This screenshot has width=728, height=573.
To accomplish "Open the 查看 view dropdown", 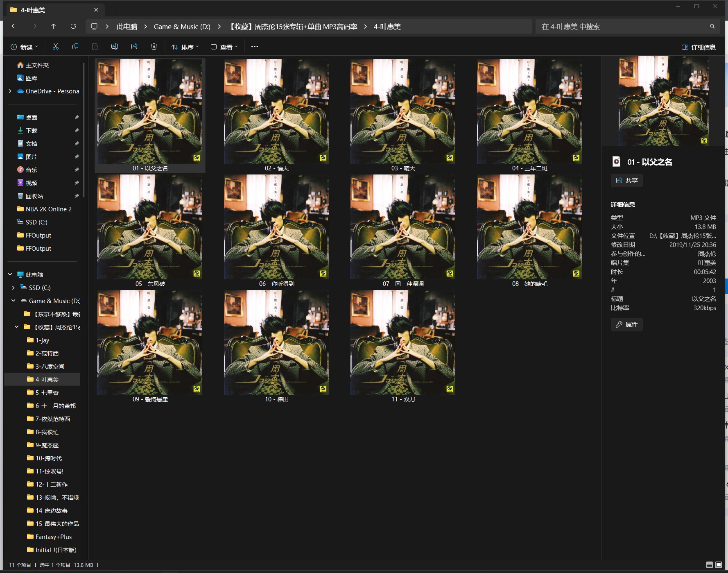I will tap(224, 47).
